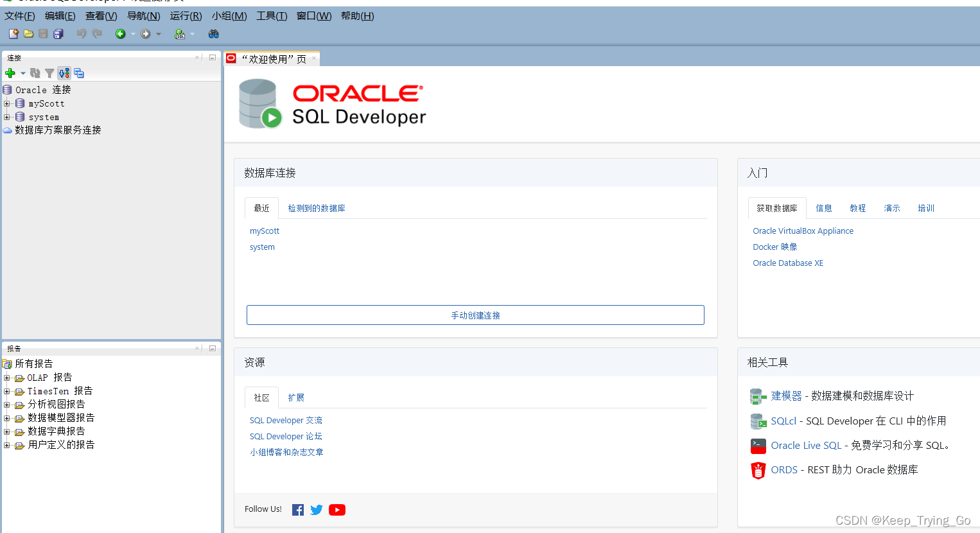The height and width of the screenshot is (533, 980).
Task: Click the SQLcl tool icon
Action: [x=758, y=421]
